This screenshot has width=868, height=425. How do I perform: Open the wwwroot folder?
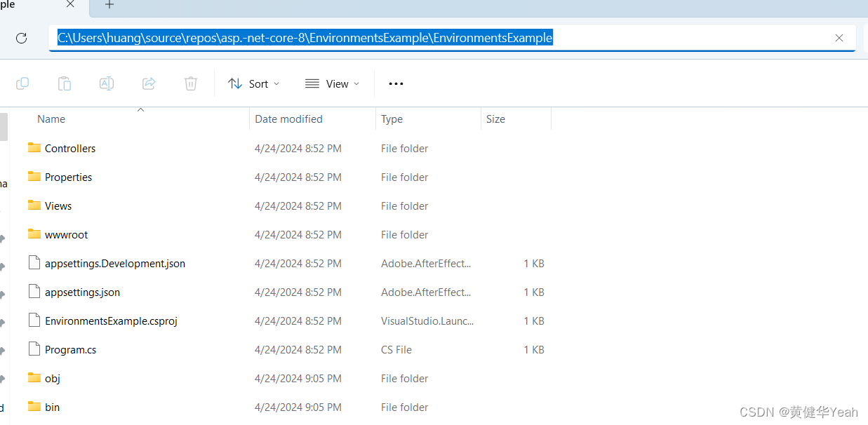(65, 234)
